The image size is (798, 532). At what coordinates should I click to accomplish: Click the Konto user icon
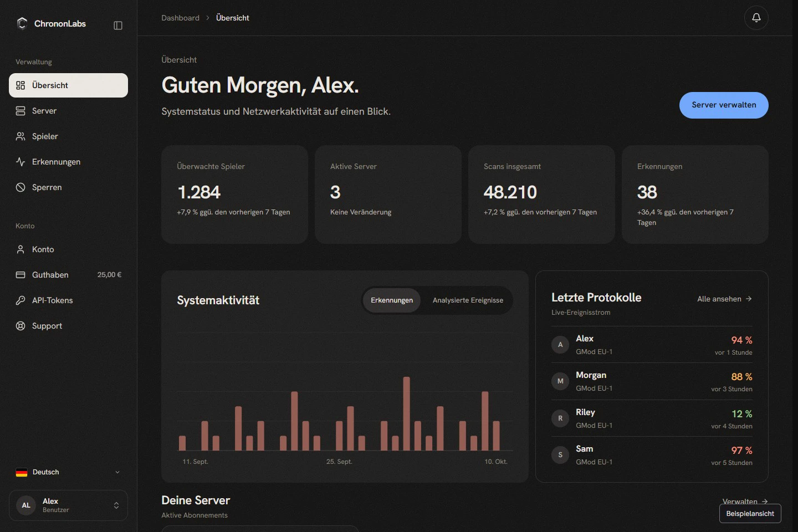coord(21,249)
